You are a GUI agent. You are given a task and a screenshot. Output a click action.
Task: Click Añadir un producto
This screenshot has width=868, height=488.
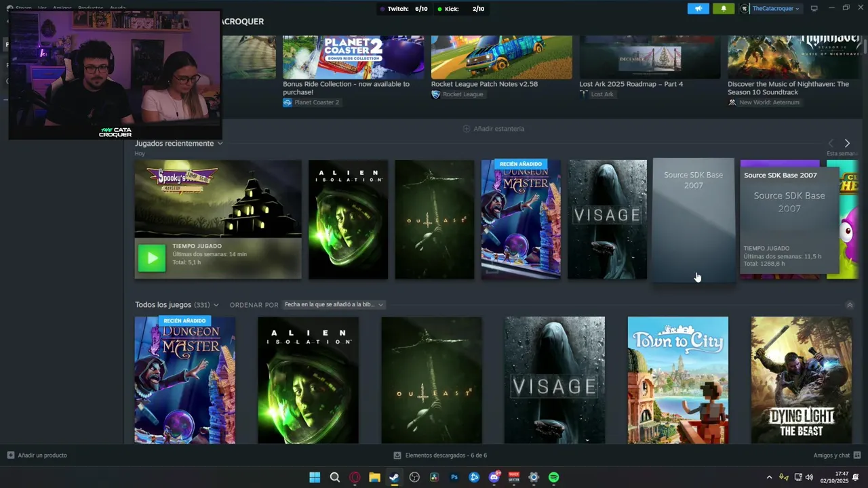(42, 455)
